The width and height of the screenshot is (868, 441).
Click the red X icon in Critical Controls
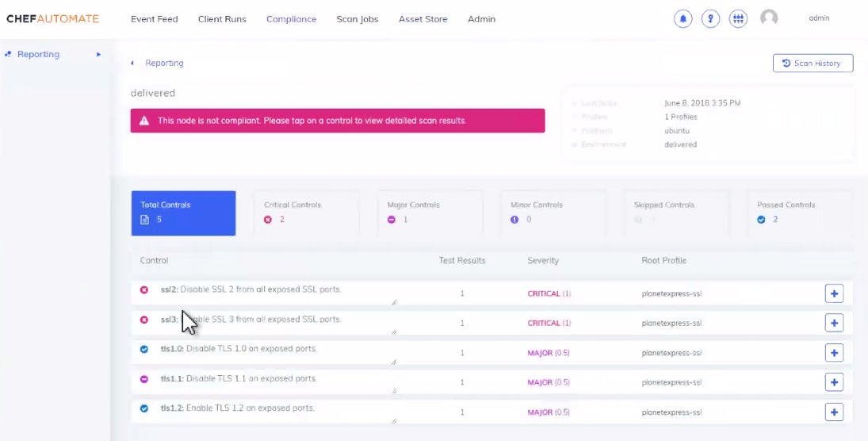268,220
